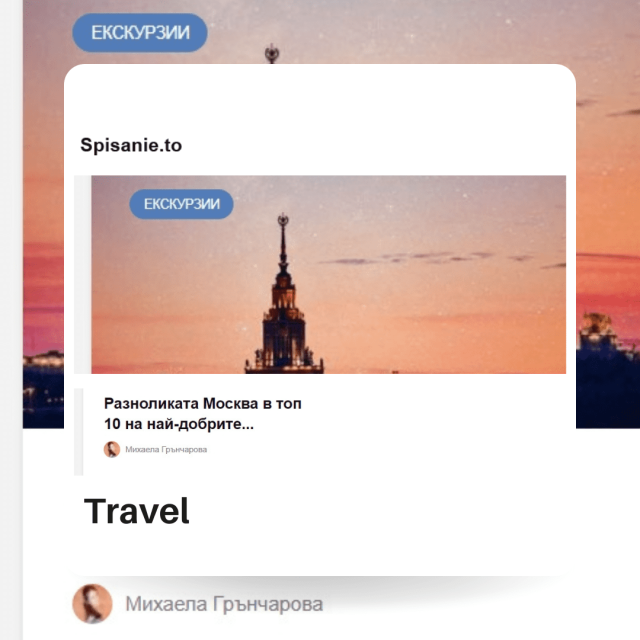640x640 pixels.
Task: Click the large ЕКСКУРЗИИ category badge
Action: point(140,33)
